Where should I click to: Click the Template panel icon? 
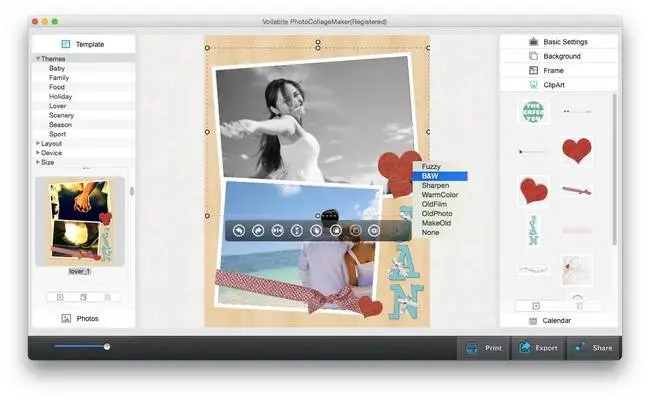(x=65, y=44)
